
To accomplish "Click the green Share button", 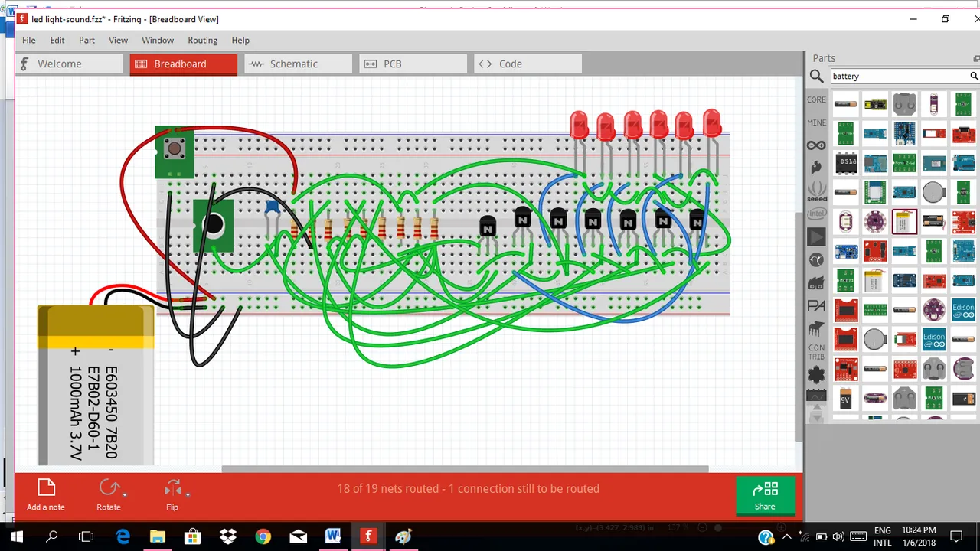I will [x=765, y=495].
